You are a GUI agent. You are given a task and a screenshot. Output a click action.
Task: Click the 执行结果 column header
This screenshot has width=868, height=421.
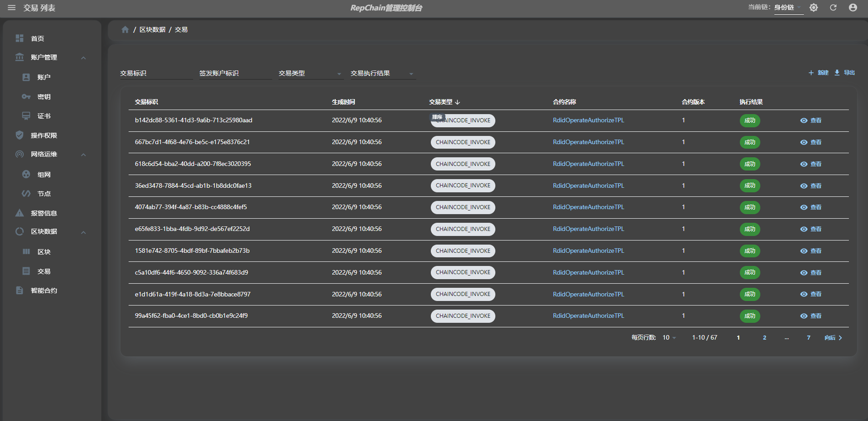[751, 102]
